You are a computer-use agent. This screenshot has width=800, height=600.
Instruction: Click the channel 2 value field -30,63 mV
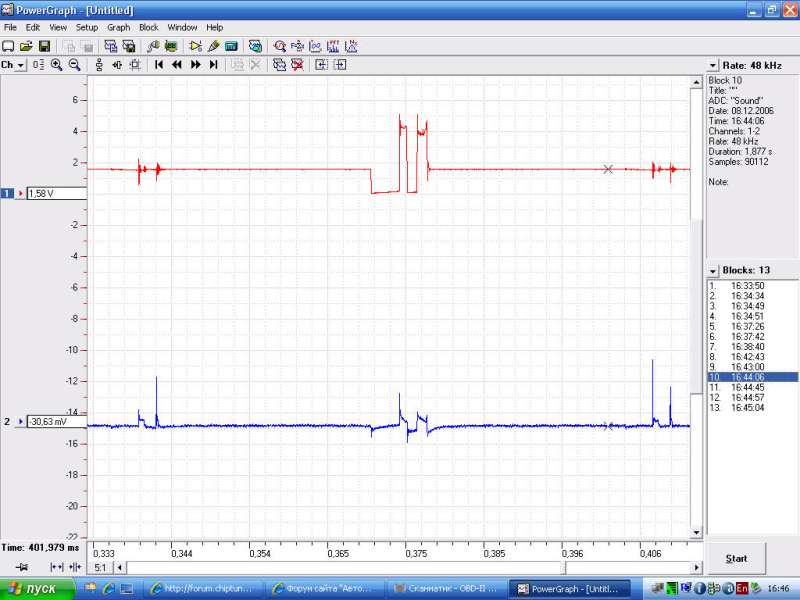pyautogui.click(x=57, y=421)
